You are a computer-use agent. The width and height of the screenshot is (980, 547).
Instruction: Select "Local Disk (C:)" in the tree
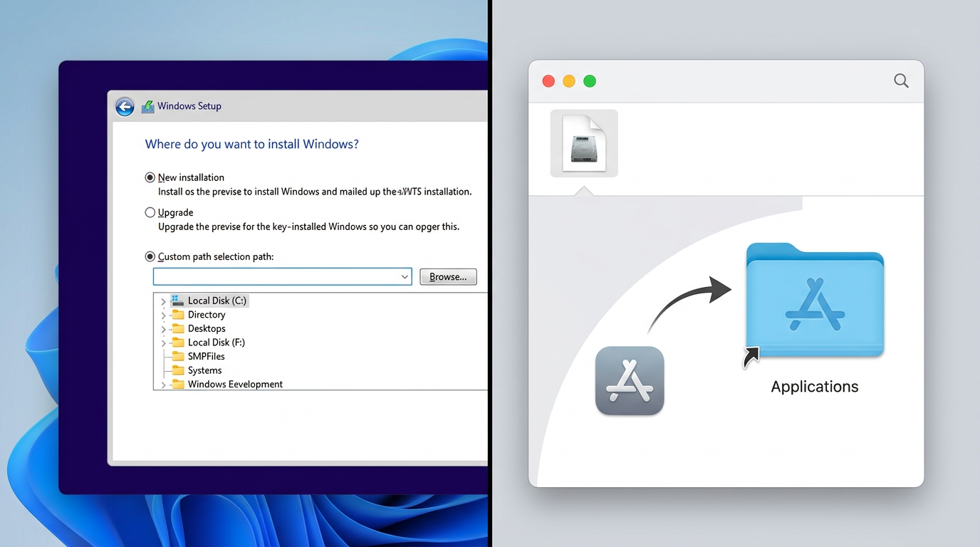pyautogui.click(x=217, y=301)
